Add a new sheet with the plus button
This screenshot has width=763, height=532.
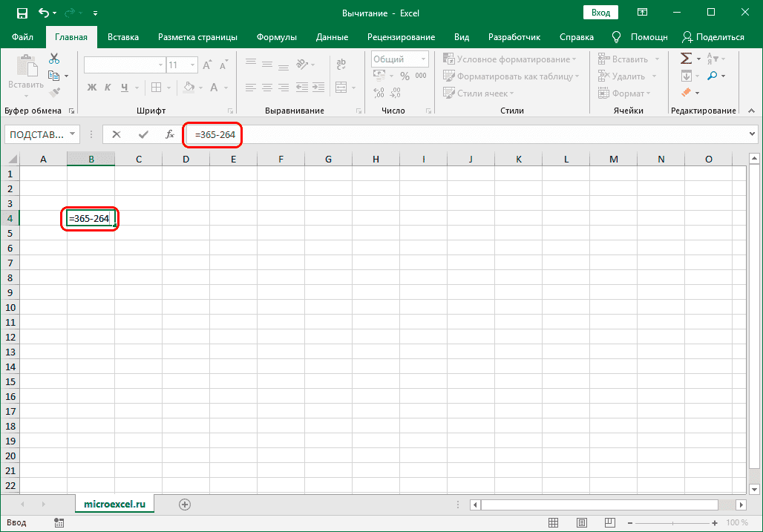185,505
